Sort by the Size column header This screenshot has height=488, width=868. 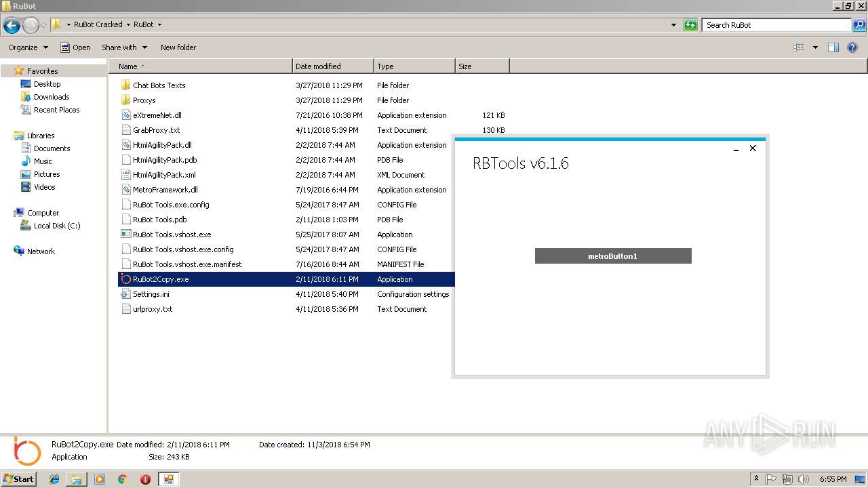[482, 66]
